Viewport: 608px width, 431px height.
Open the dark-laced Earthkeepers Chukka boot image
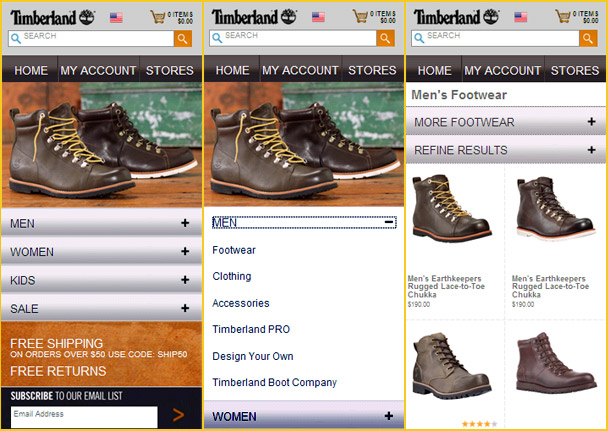pyautogui.click(x=555, y=208)
